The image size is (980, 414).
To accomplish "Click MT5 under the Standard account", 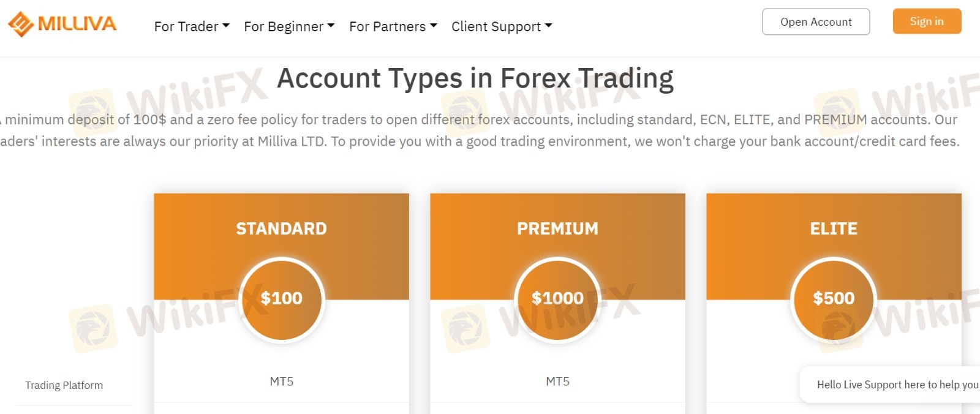I will [x=282, y=382].
